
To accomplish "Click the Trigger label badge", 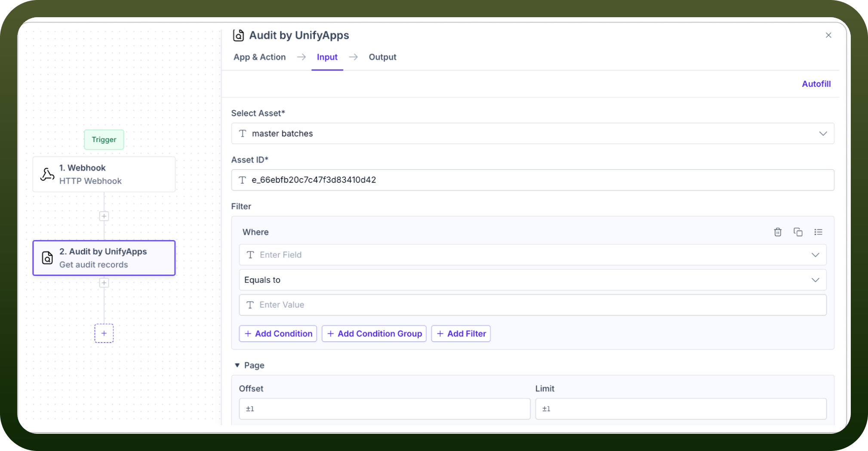I will coord(104,139).
